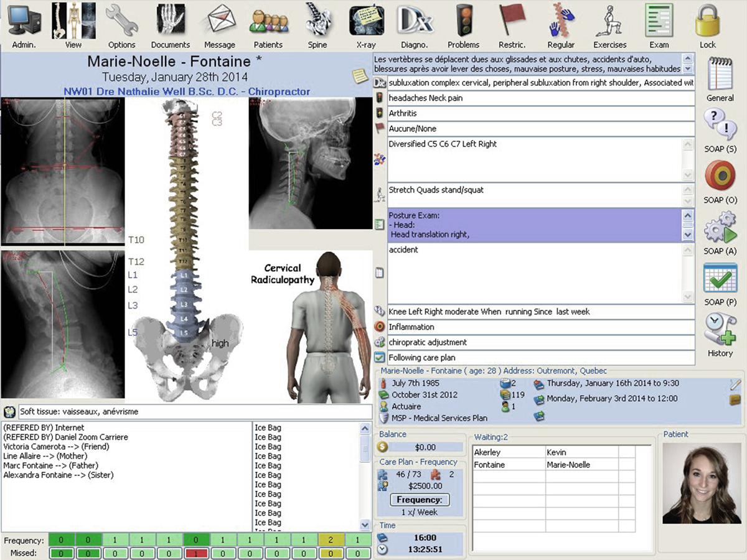Click the yellow frequency cell showing 2
Viewport: 747px width, 560px height.
click(330, 540)
